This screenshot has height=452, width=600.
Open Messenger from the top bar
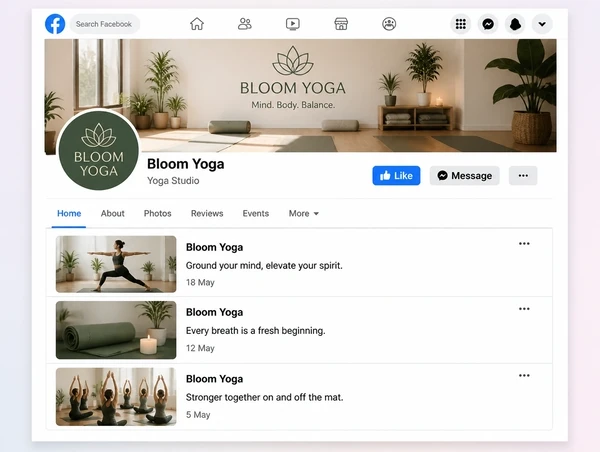(488, 24)
